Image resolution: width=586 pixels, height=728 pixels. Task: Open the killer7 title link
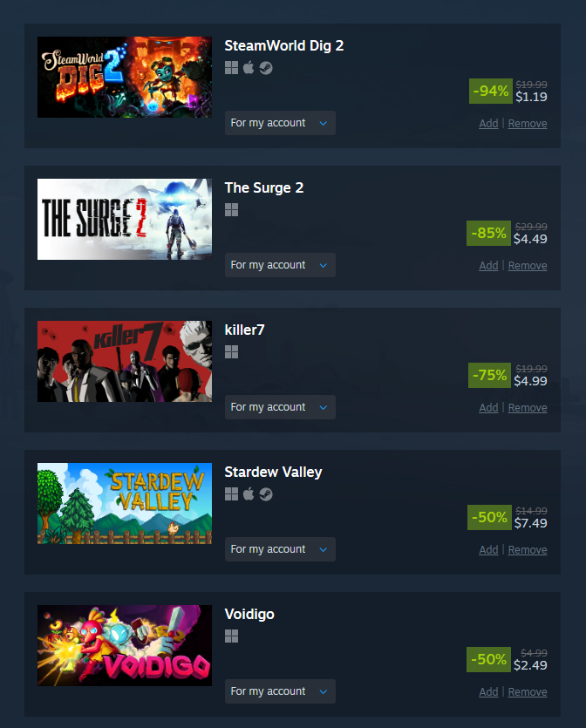pos(244,330)
